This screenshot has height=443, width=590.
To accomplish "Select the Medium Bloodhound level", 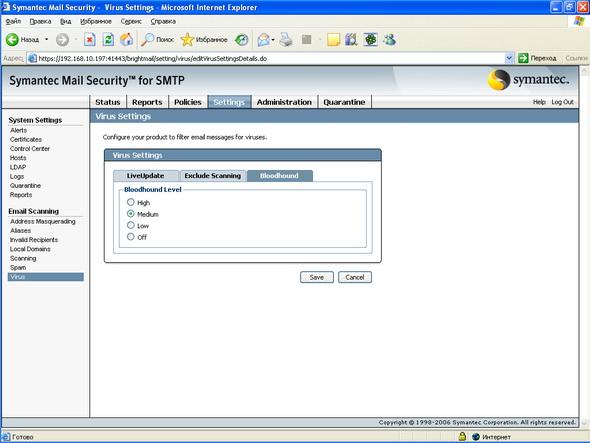I will pyautogui.click(x=131, y=213).
